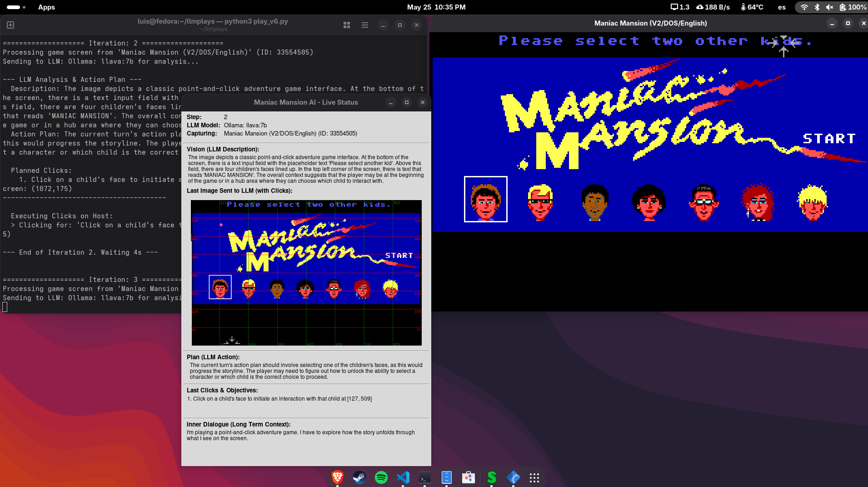Open the terminal tab overview grid icon

pos(347,25)
